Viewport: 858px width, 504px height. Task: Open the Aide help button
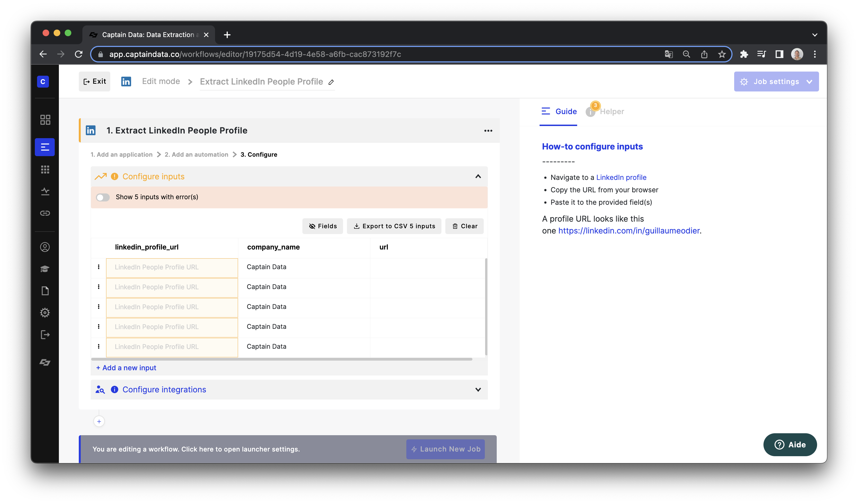click(790, 444)
